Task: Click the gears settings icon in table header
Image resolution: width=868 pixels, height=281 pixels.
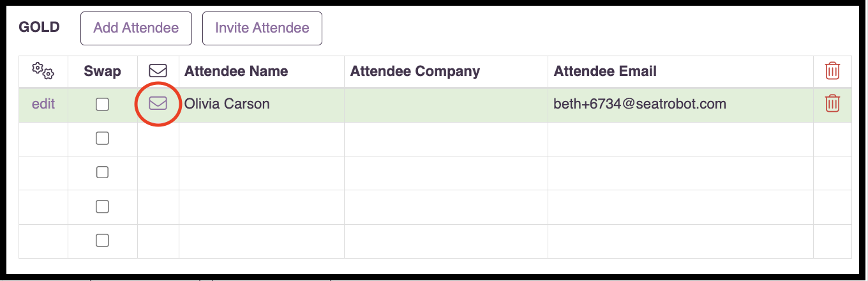Action: tap(43, 71)
